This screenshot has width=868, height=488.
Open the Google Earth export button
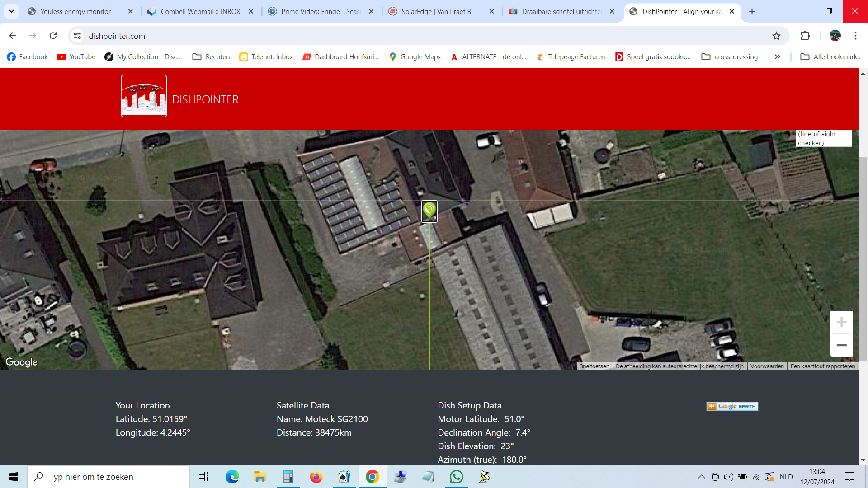click(732, 406)
